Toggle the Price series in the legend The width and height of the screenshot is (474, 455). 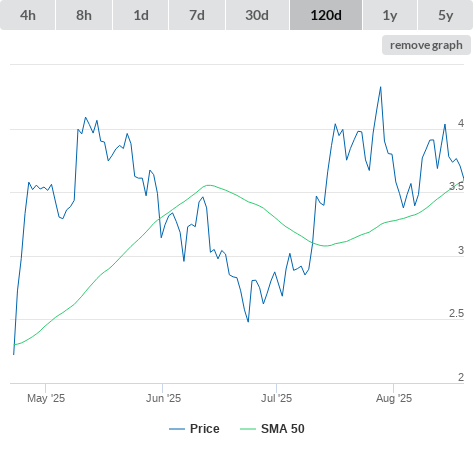[204, 429]
